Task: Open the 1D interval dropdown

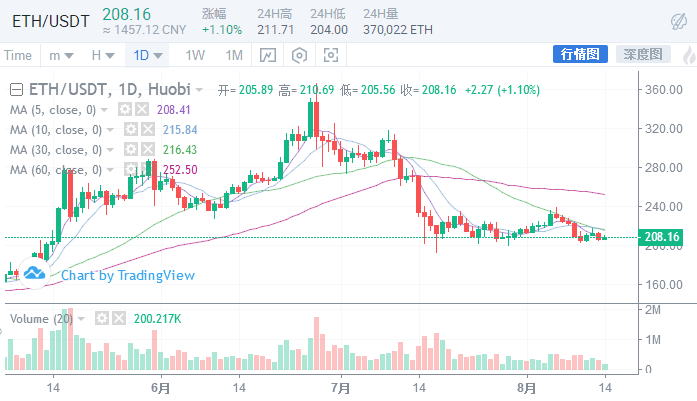Action: click(148, 55)
